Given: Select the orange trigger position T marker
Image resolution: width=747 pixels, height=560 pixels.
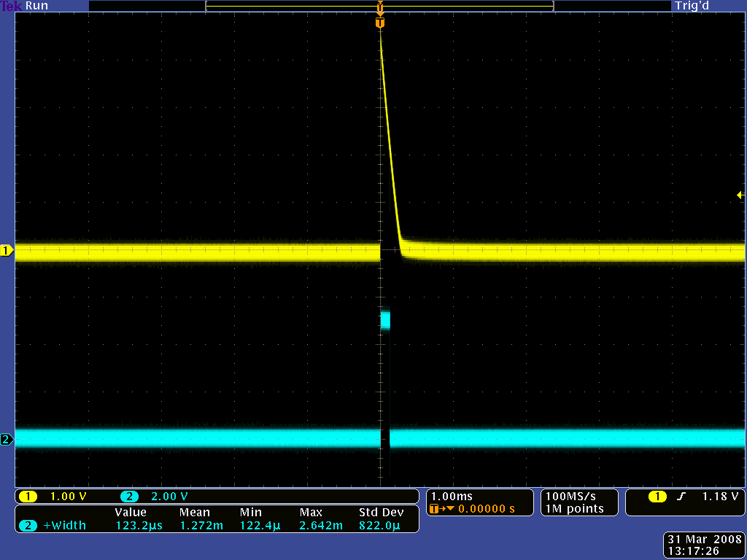Looking at the screenshot, I should [x=379, y=22].
